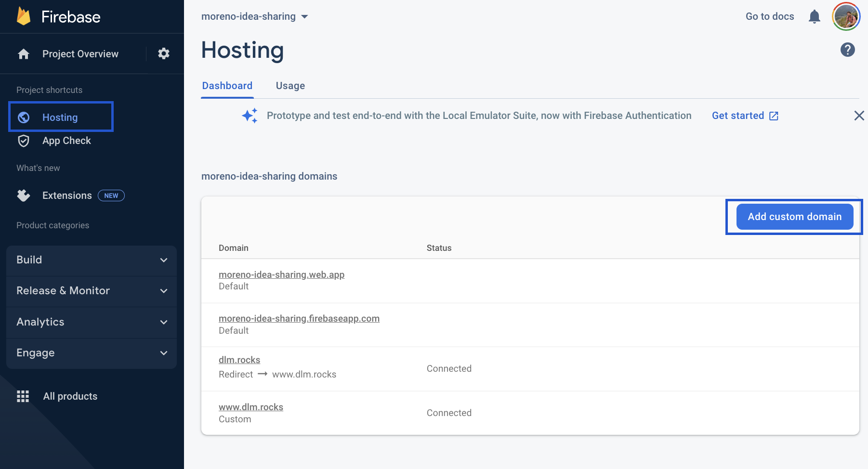
Task: Expand the Engage category
Action: [x=92, y=353]
